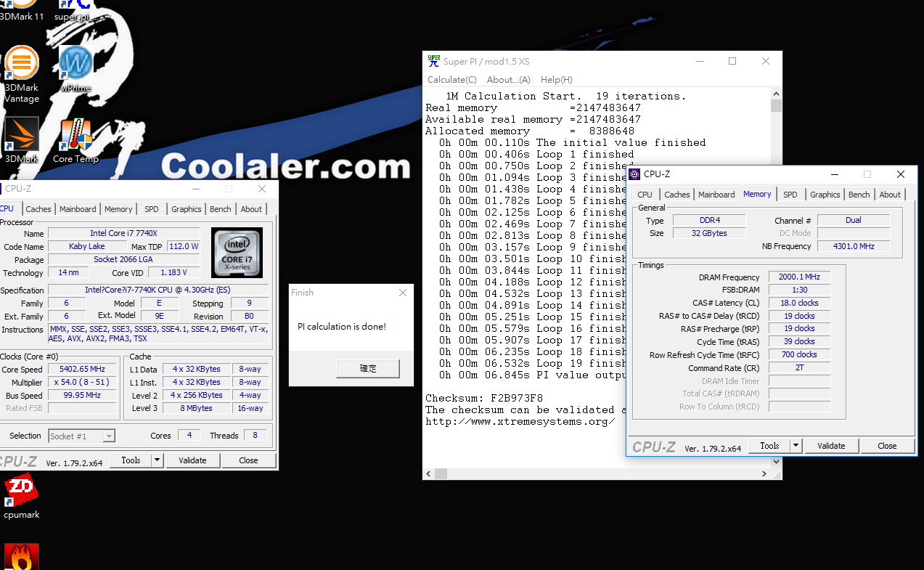Click Validate in right CPU-Z Memory window
The width and height of the screenshot is (924, 570).
(x=831, y=446)
